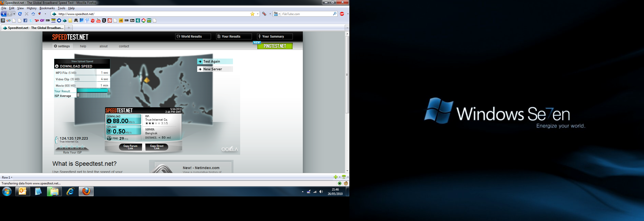This screenshot has width=644, height=221.
Task: Open the Windows Start orb
Action: click(x=7, y=191)
